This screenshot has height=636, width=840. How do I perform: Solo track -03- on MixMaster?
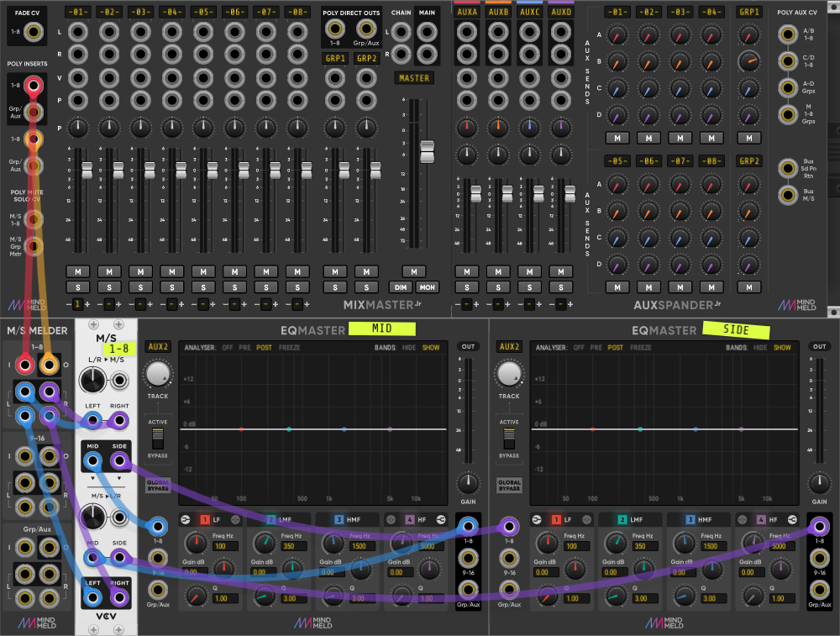point(140,287)
